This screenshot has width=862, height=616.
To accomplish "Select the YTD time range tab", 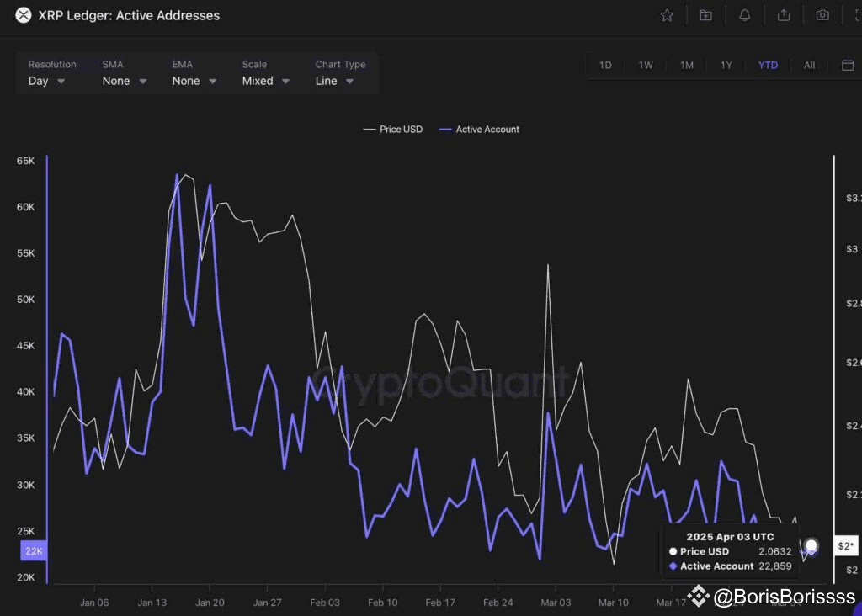I will (x=768, y=66).
